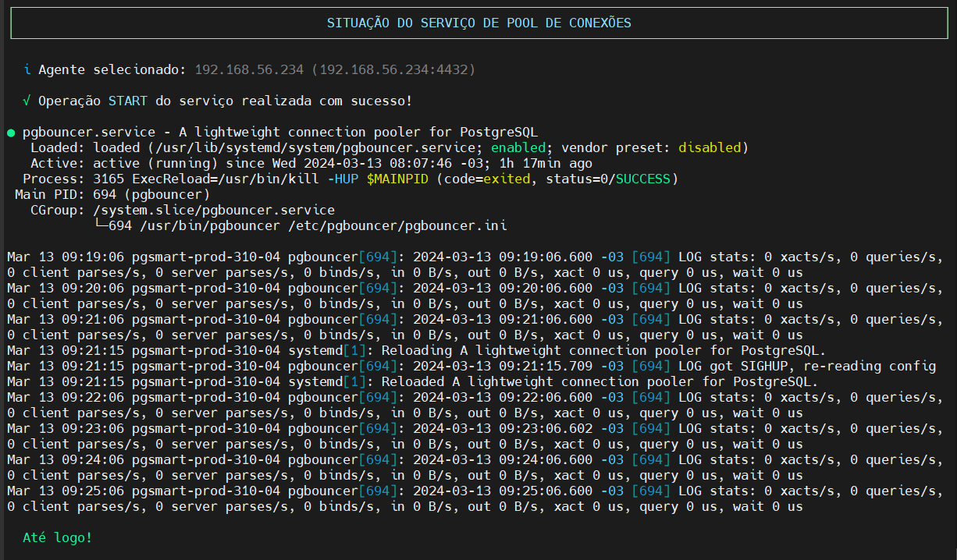Screen dimensions: 957x560
Task: Click the green status dot before pgbouncer.service
Action: 11,133
